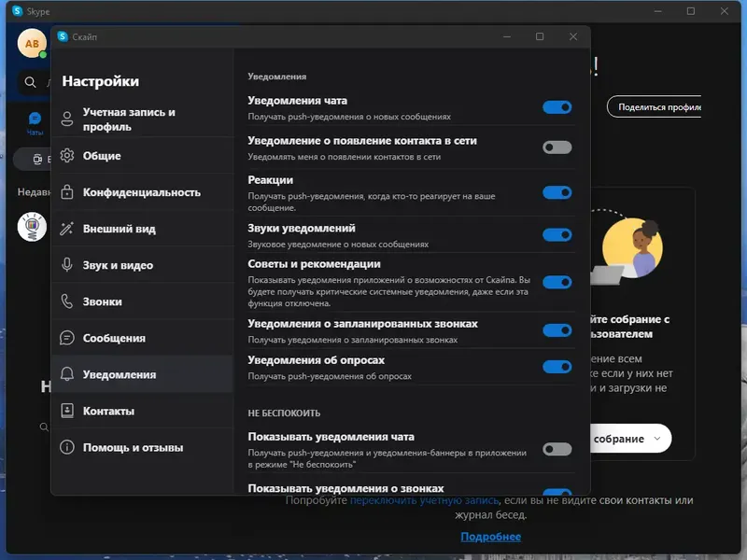This screenshot has height=560, width=747.
Task: Open the Контакты section icon
Action: [66, 410]
